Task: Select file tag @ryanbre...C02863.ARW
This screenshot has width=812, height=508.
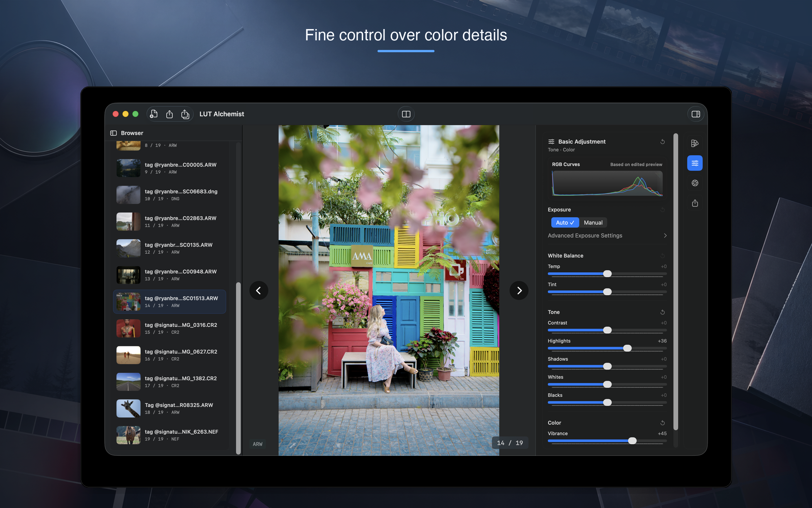Action: click(169, 222)
